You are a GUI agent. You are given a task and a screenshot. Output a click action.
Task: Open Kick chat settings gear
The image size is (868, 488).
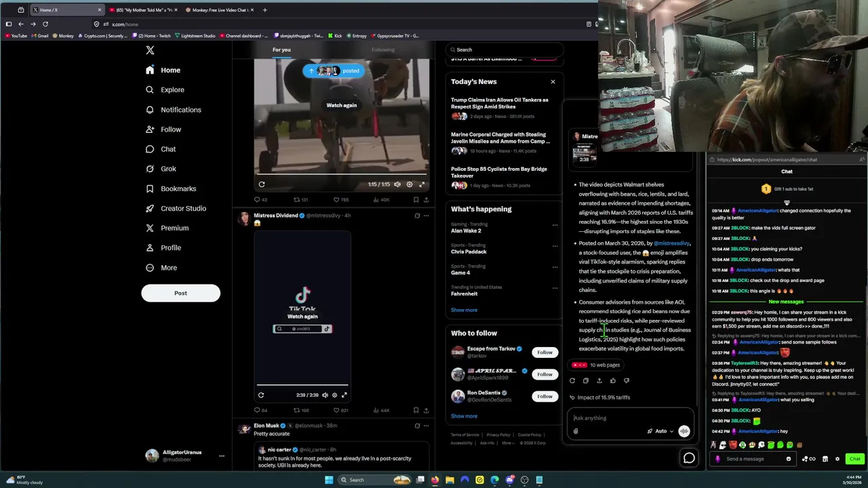click(837, 459)
